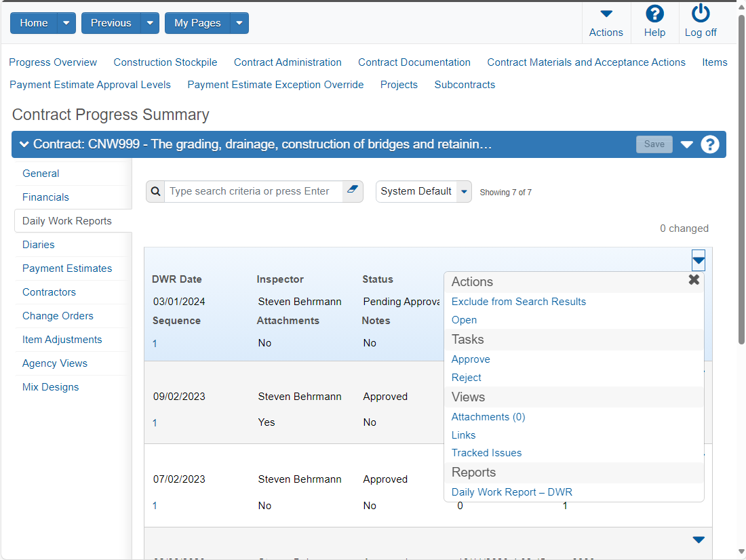Viewport: 746px width, 560px height.
Task: Expand the Home button dropdown arrow
Action: pos(66,23)
